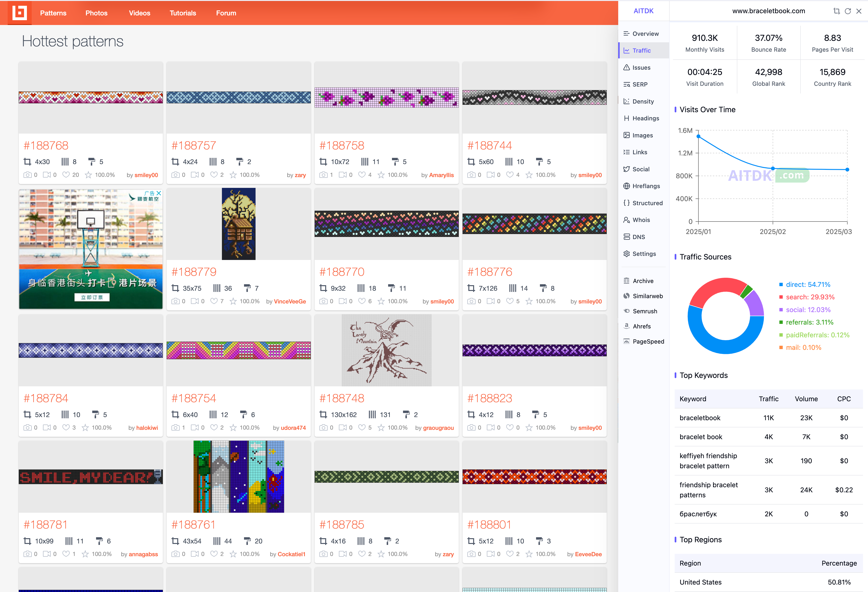Viewport: 868px width, 592px height.
Task: Click the BraceletBook logo icon
Action: pyautogui.click(x=19, y=12)
